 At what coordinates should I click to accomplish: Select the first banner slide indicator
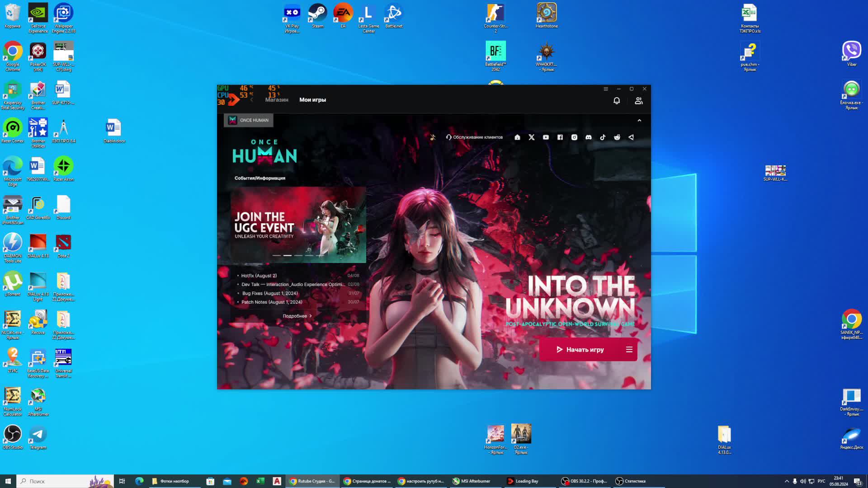277,255
